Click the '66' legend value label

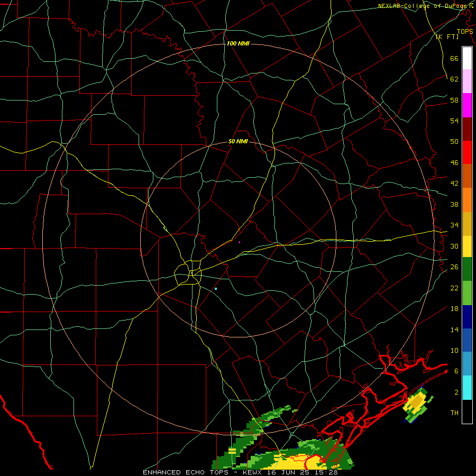[454, 58]
